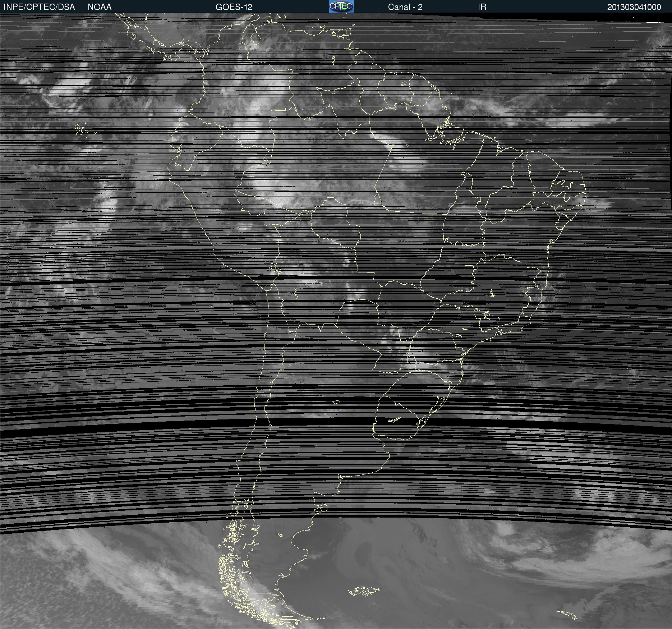Click the 201303041000 timestamp

pos(634,7)
